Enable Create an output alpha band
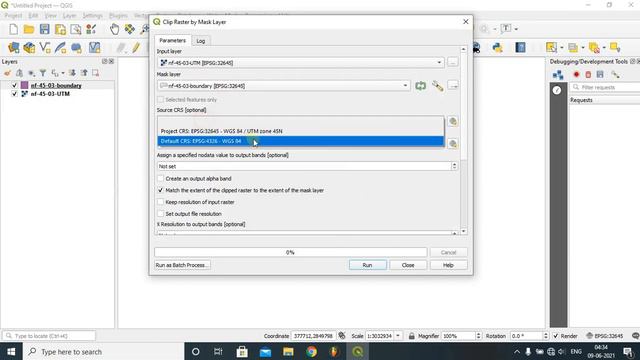This screenshot has width=640, height=360. pyautogui.click(x=161, y=178)
